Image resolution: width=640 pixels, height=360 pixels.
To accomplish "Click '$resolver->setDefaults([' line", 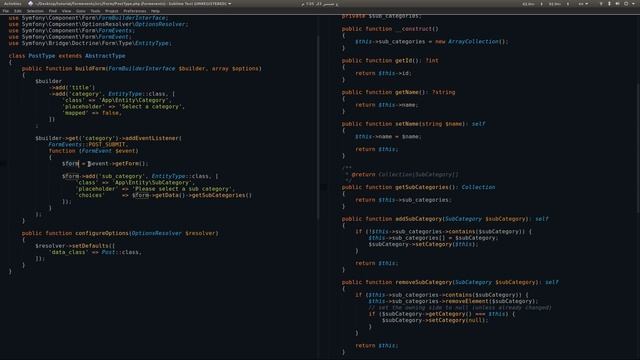I will click(75, 246).
